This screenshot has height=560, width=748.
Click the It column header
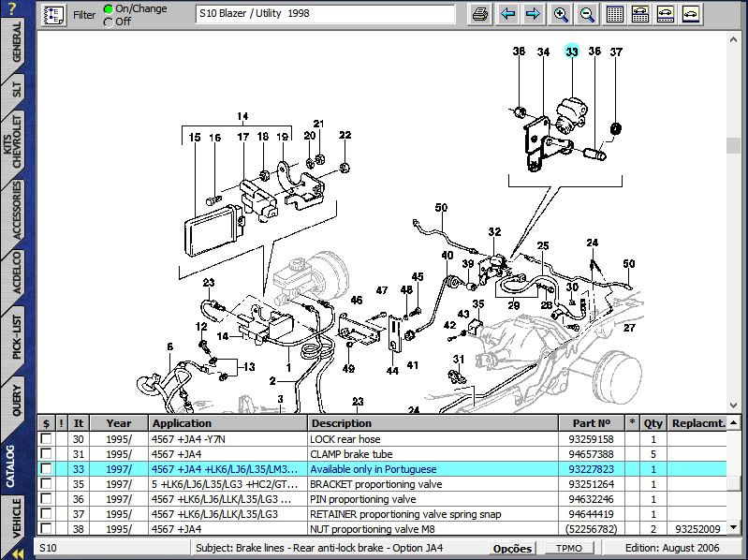tap(79, 423)
